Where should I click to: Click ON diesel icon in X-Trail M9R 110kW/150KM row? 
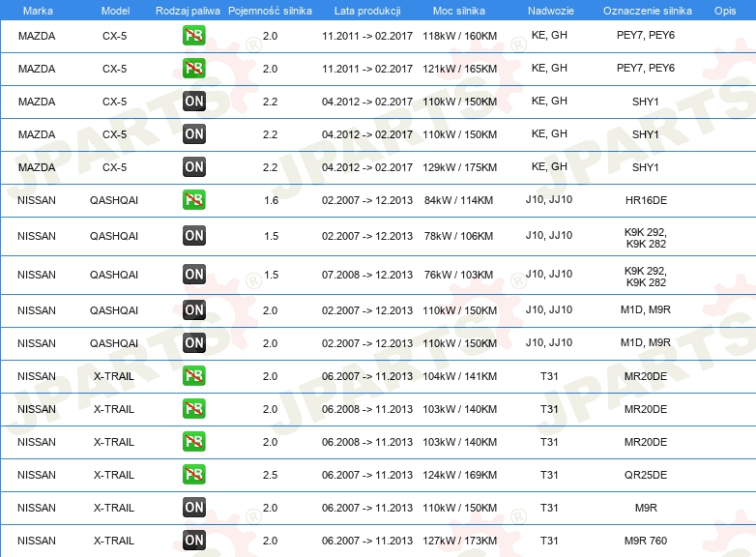(x=193, y=508)
